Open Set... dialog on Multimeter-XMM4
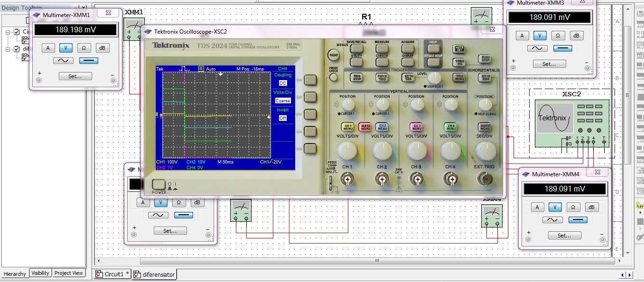 click(564, 236)
